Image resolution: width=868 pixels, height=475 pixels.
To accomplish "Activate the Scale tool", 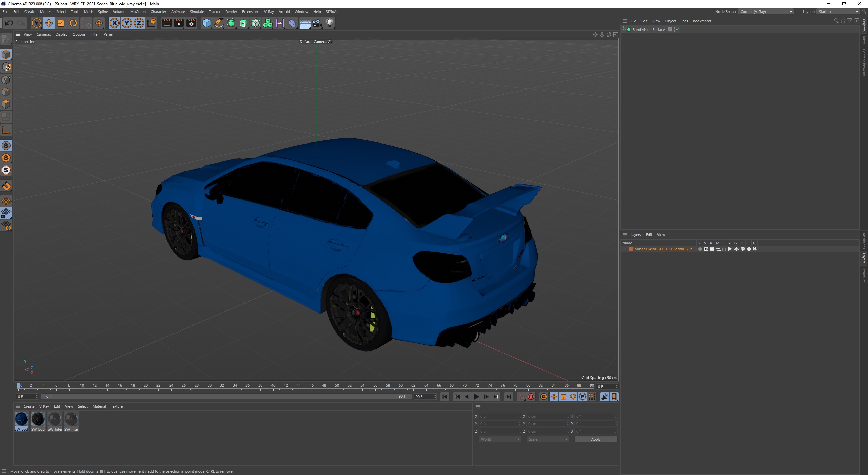I will coord(61,23).
